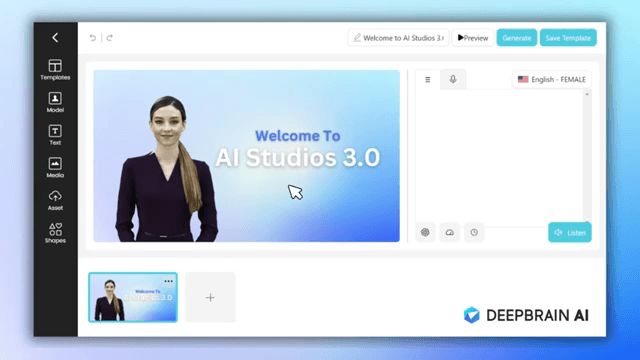Go back using the left chevron arrow

(x=55, y=38)
